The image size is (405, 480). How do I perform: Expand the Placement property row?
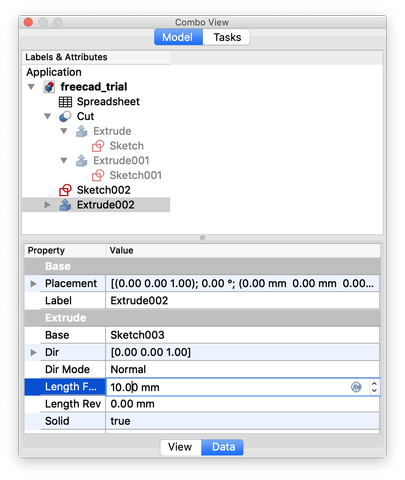33,284
